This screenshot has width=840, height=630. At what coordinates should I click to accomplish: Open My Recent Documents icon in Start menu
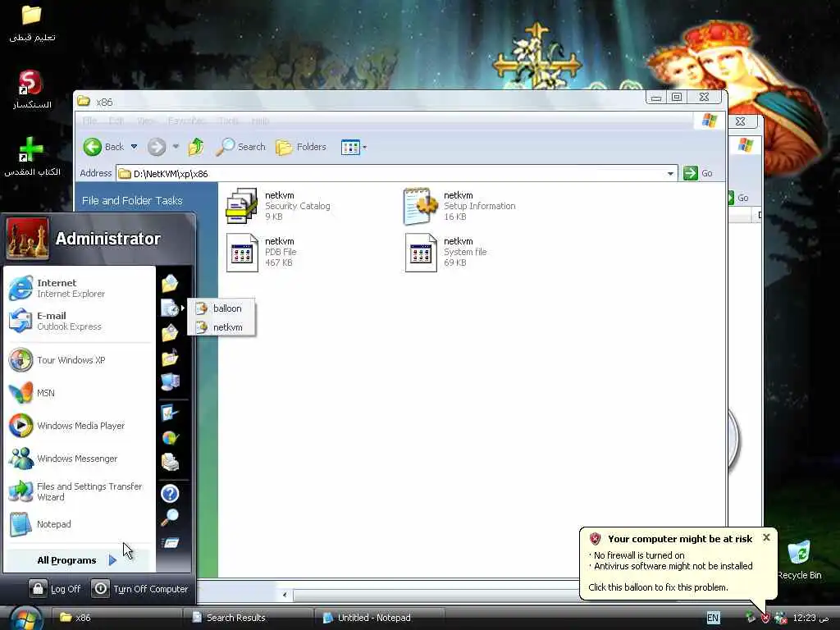click(x=170, y=308)
